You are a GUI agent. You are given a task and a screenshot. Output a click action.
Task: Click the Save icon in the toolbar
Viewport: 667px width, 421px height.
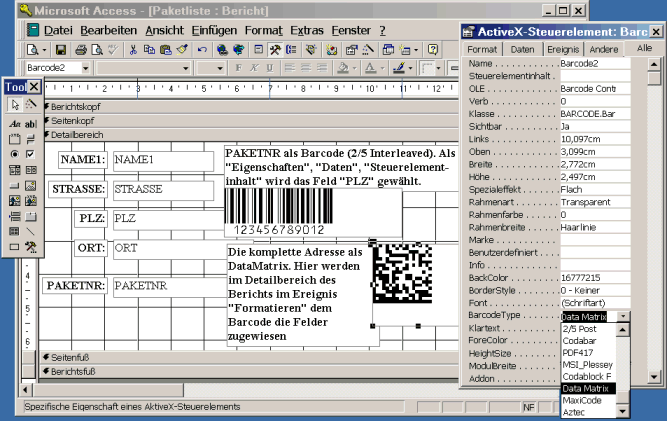[61, 50]
